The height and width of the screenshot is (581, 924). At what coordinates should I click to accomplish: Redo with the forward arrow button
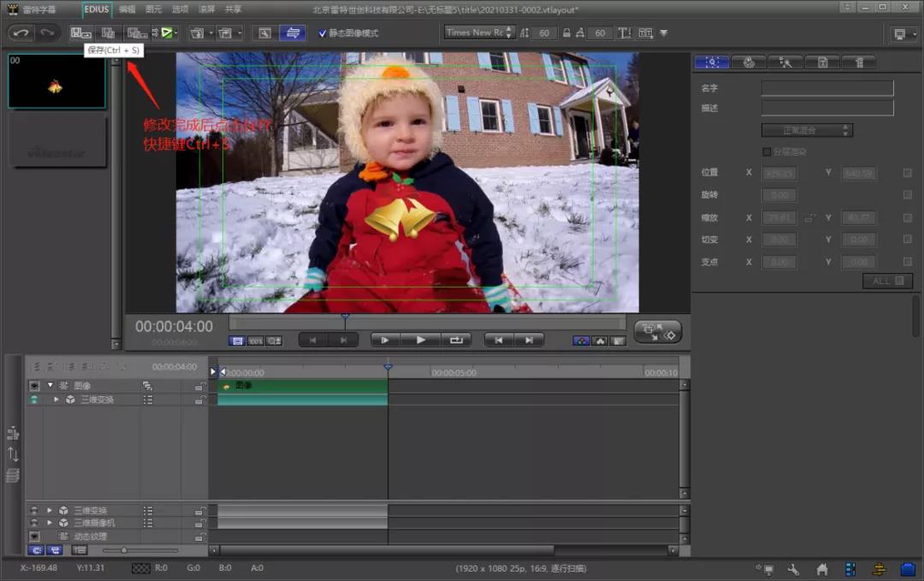(47, 33)
